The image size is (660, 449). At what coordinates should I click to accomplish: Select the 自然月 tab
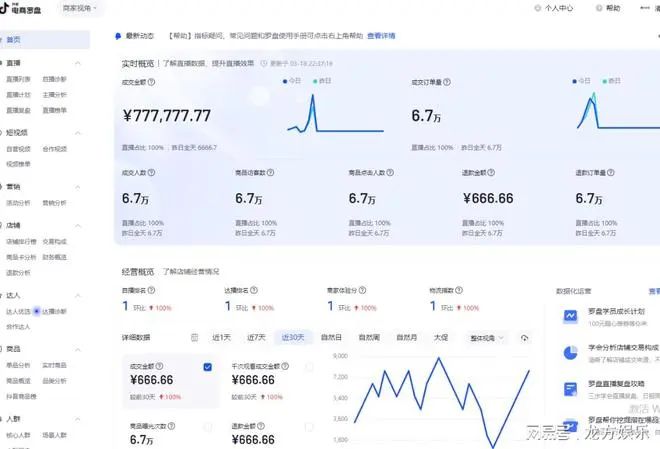coord(407,337)
